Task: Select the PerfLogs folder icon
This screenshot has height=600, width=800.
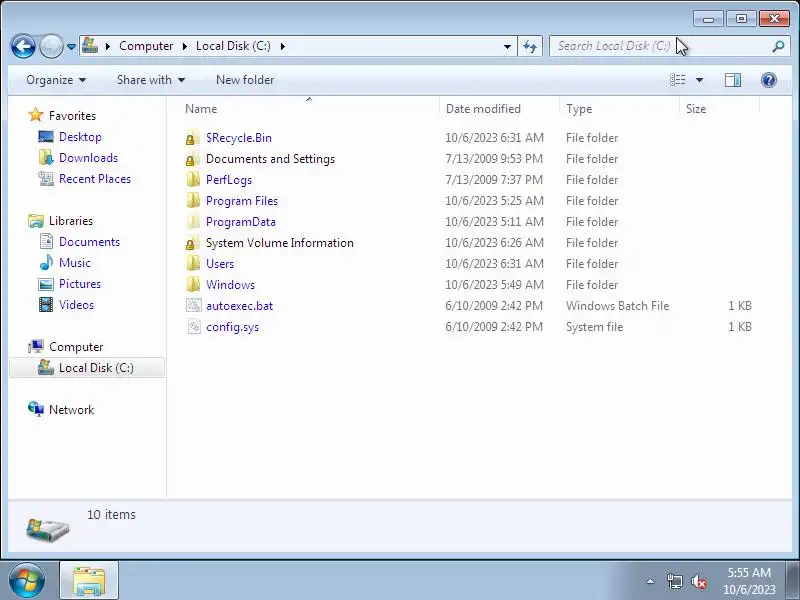Action: 193,180
